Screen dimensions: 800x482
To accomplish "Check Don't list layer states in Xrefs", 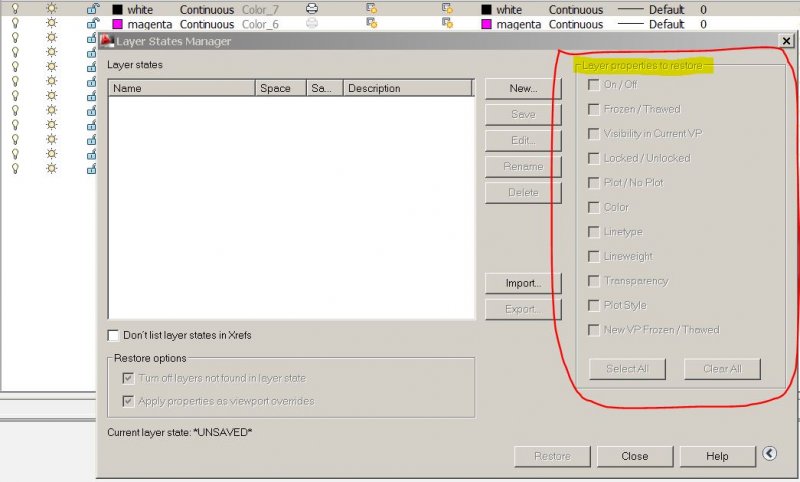I will point(113,336).
